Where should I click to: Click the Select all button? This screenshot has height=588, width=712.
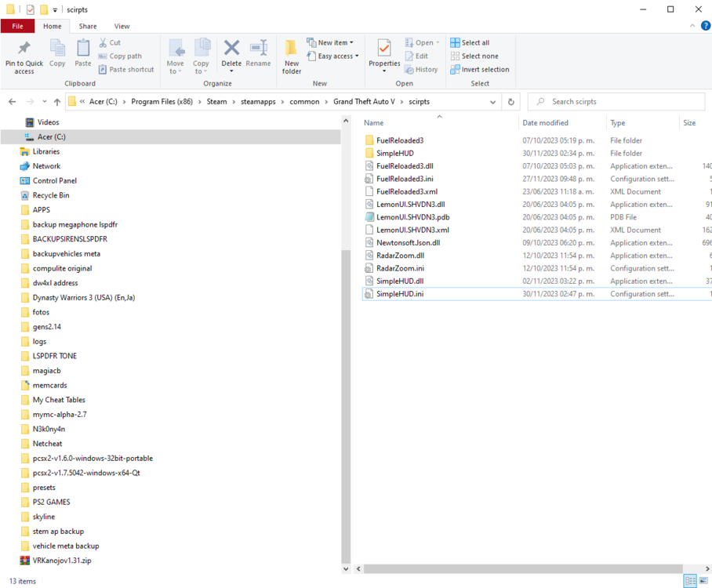[470, 42]
